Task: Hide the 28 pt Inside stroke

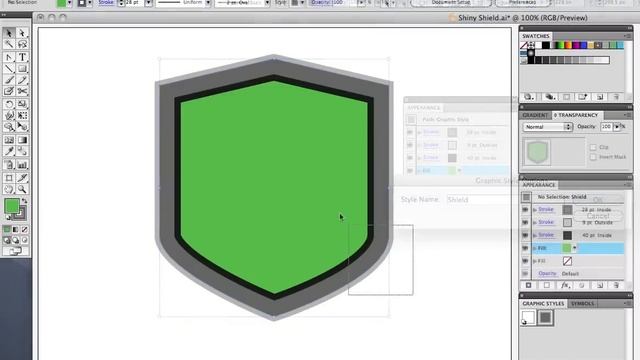Action: pyautogui.click(x=525, y=210)
